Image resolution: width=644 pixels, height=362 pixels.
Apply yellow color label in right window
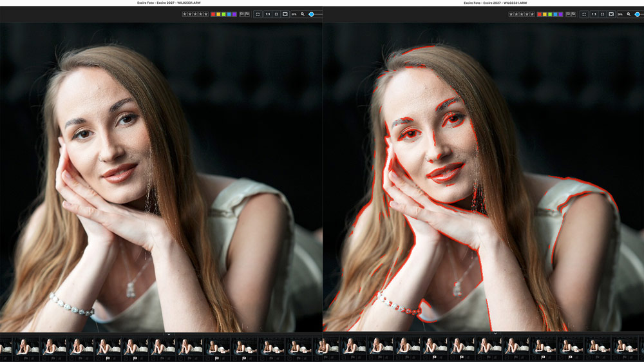(x=545, y=14)
